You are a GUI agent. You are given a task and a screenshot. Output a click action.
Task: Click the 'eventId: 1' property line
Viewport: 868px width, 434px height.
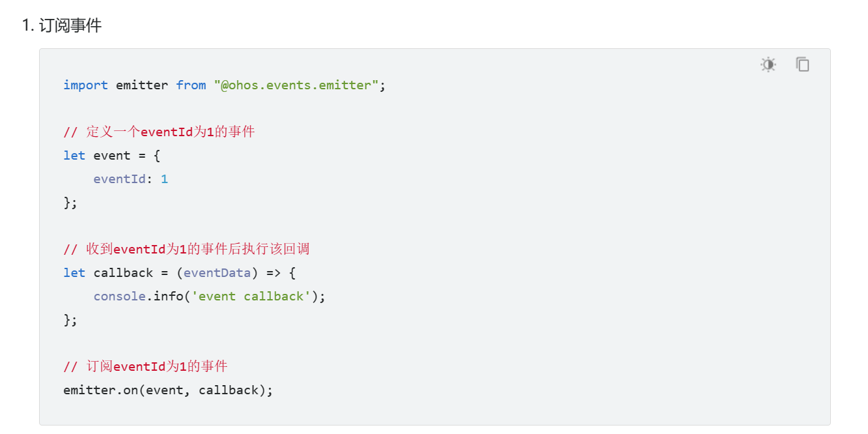pyautogui.click(x=130, y=179)
